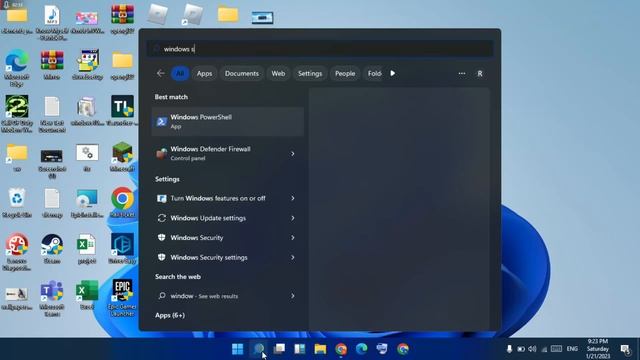Open Microsoft Edge from the taskbar
Viewport: 640px width, 360px height.
(362, 349)
